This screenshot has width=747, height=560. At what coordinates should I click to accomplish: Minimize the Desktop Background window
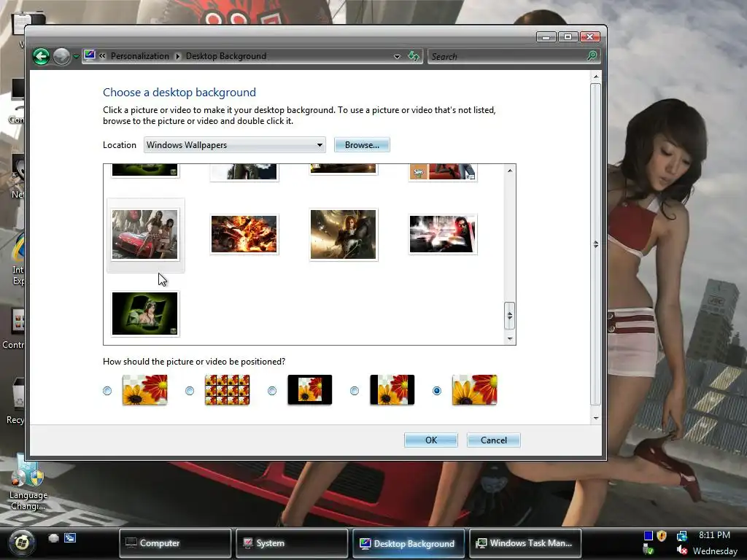click(x=546, y=36)
